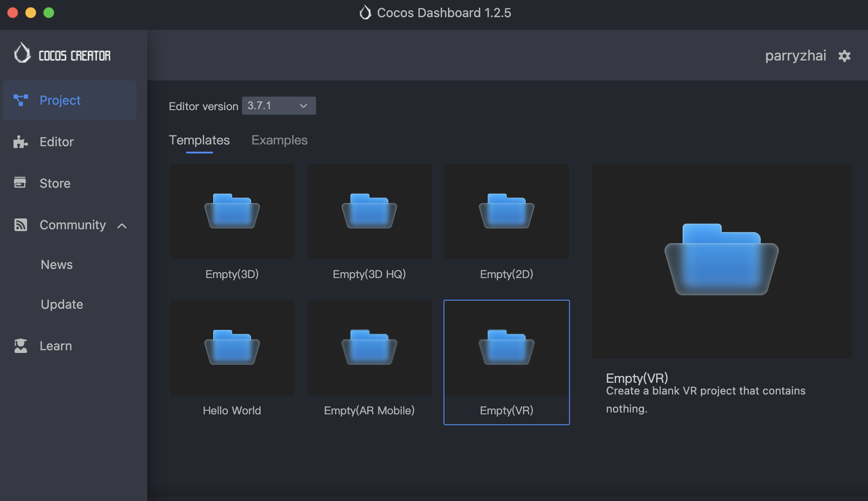Navigate to the Learn section
868x501 pixels.
click(x=56, y=346)
